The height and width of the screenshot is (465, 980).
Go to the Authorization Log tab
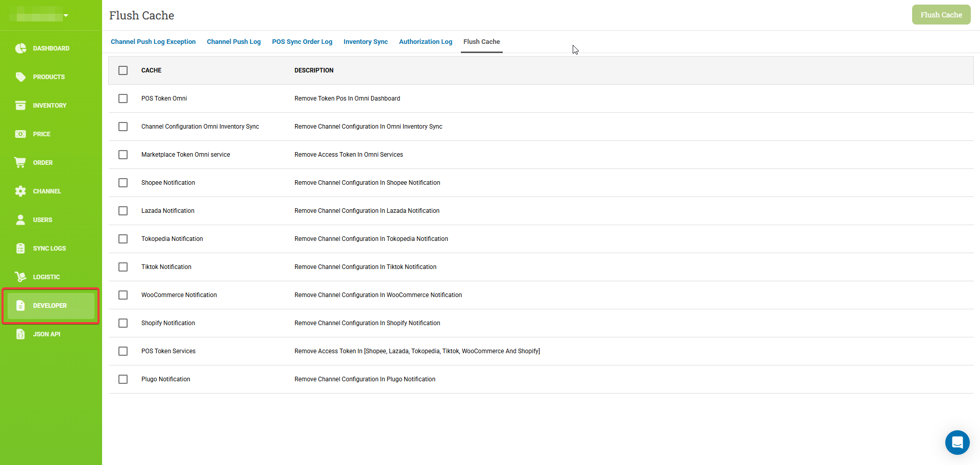pyautogui.click(x=426, y=42)
